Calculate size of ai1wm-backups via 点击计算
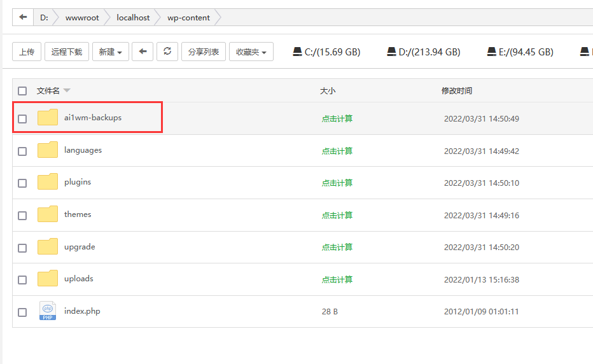 click(337, 118)
